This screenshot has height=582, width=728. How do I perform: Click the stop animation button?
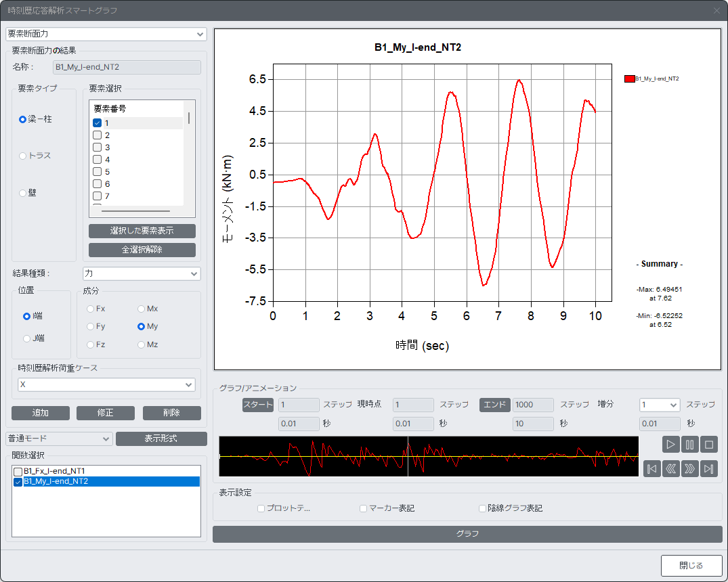[709, 445]
